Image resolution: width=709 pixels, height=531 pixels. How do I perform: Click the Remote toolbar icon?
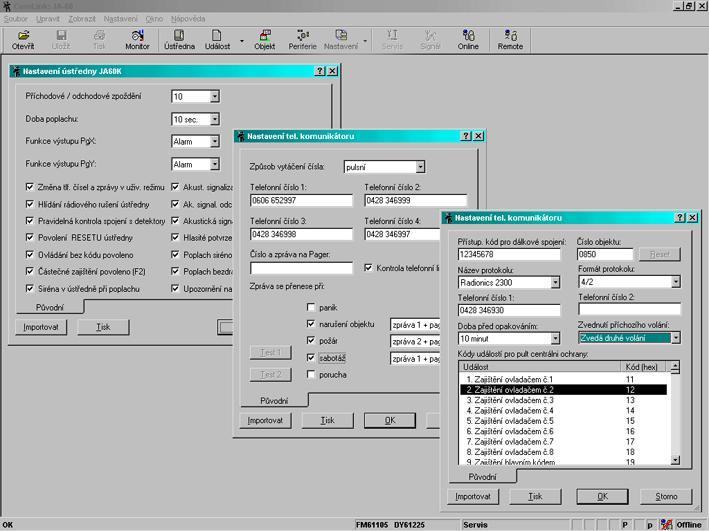(x=510, y=40)
